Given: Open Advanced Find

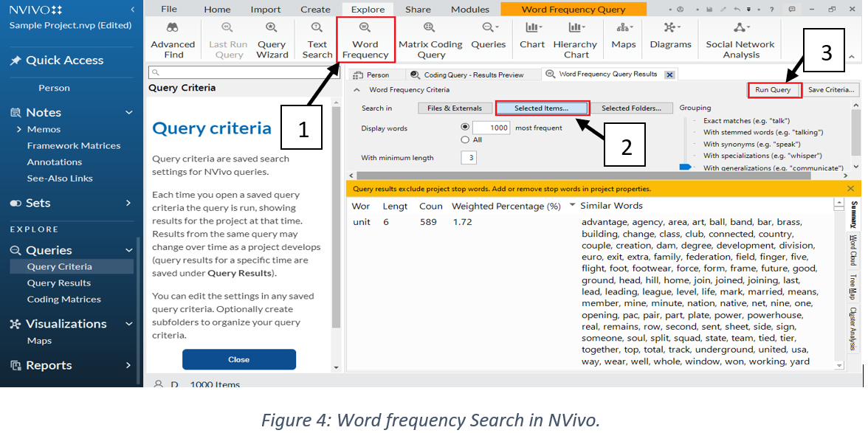Looking at the screenshot, I should [x=173, y=44].
